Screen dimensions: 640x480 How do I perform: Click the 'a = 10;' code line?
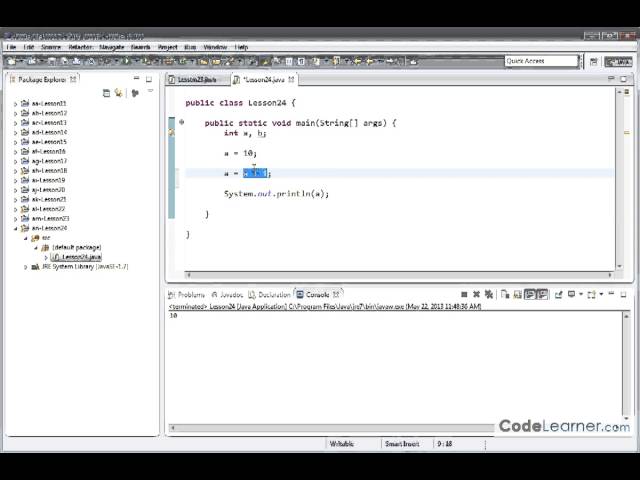pos(240,153)
